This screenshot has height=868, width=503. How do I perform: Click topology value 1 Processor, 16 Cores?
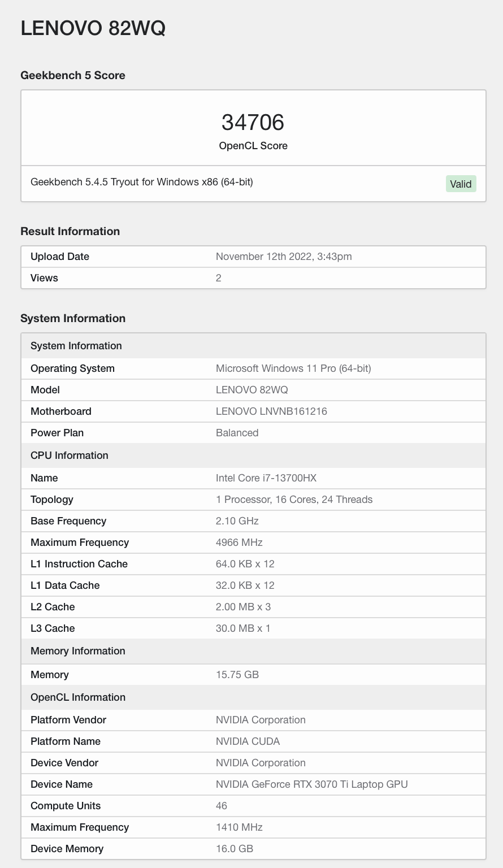[x=294, y=500]
